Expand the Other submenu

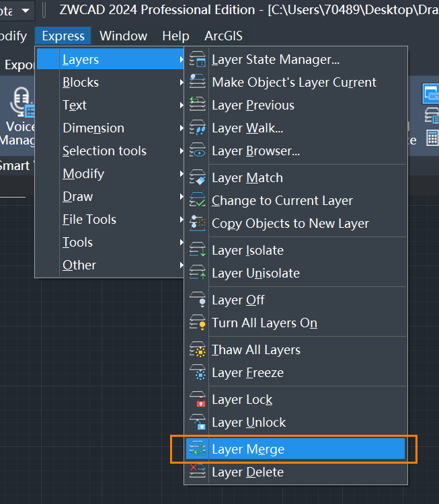click(110, 265)
